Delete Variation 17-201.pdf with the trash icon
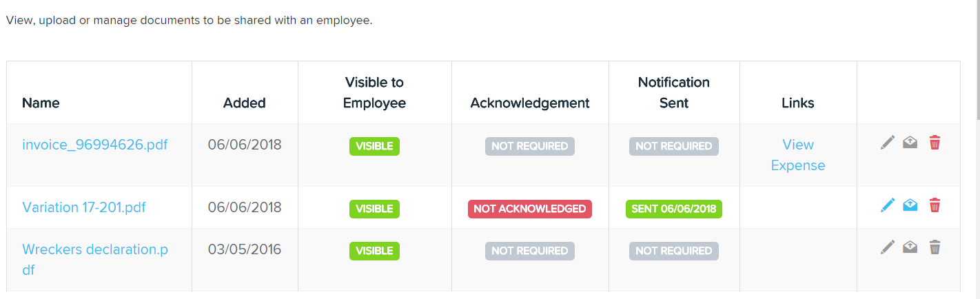This screenshot has width=980, height=299. pyautogui.click(x=935, y=205)
